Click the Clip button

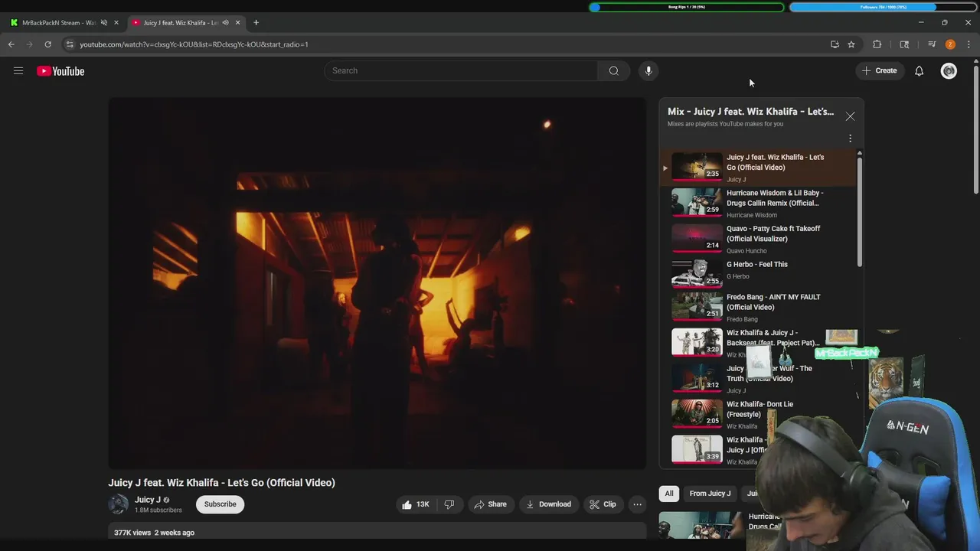[x=603, y=504]
